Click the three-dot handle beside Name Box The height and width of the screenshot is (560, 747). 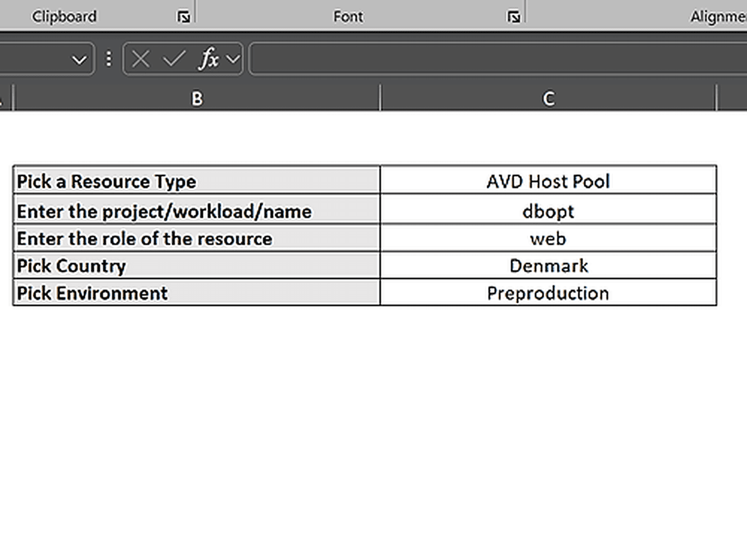pos(109,59)
